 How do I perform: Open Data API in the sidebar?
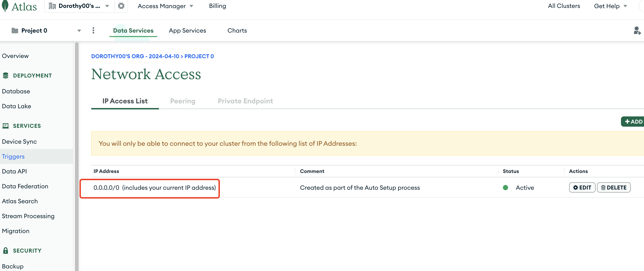pyautogui.click(x=14, y=171)
